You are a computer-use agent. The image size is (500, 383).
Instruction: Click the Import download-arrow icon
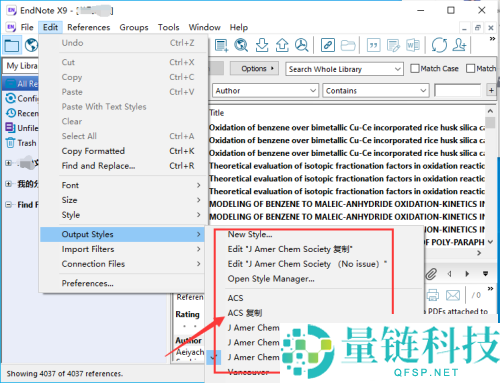click(x=262, y=45)
